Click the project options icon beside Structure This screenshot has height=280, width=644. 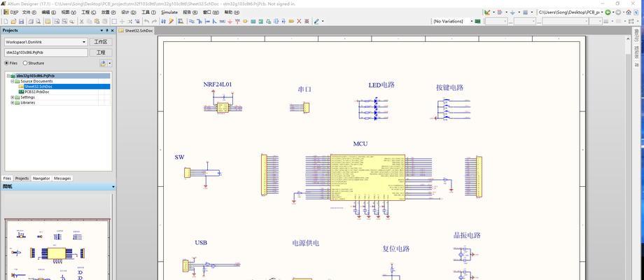click(x=104, y=63)
